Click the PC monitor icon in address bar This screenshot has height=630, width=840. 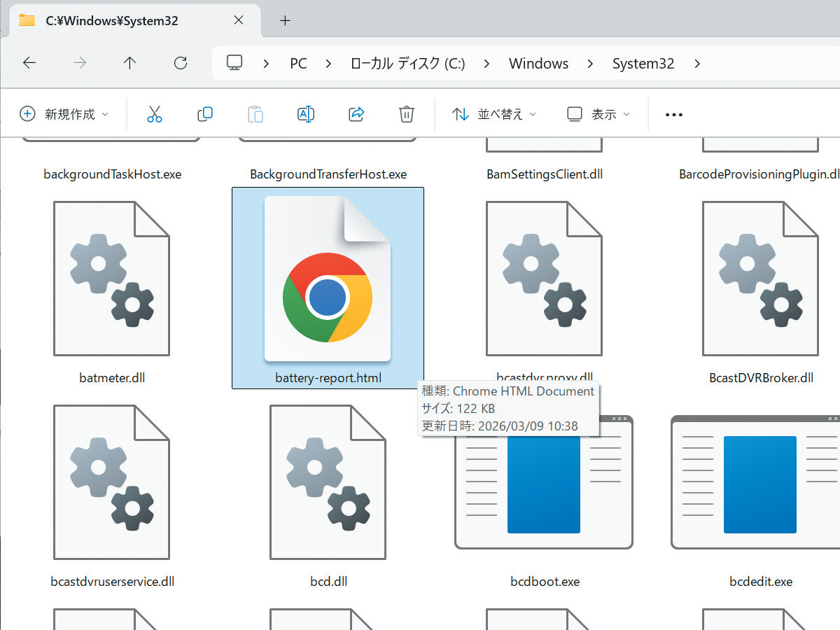[x=234, y=63]
